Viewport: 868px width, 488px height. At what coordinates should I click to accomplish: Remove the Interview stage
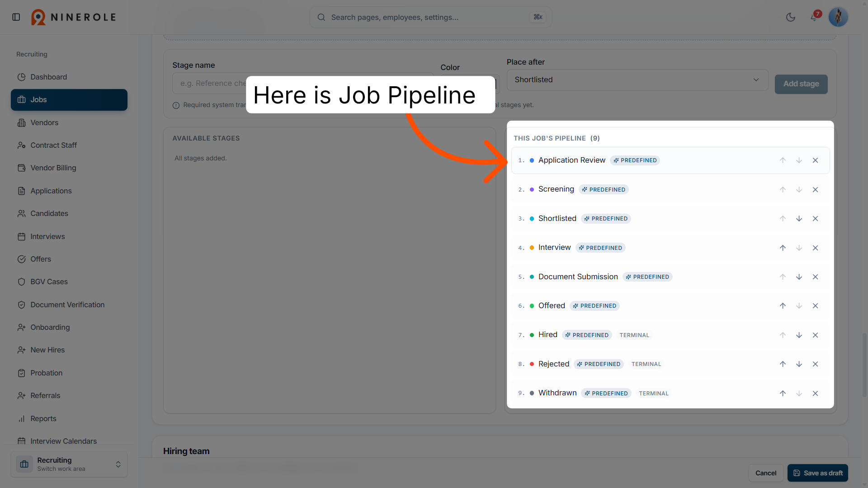pyautogui.click(x=815, y=248)
